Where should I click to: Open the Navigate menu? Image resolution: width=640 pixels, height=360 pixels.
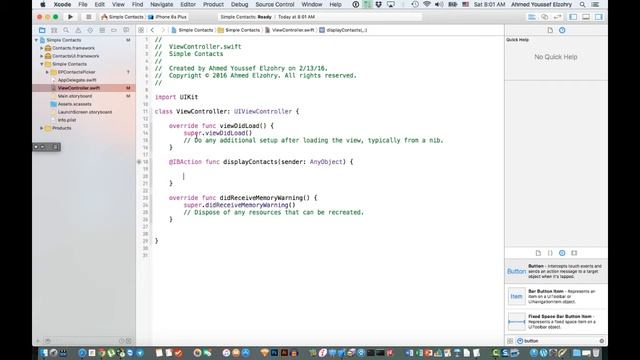pos(162,4)
